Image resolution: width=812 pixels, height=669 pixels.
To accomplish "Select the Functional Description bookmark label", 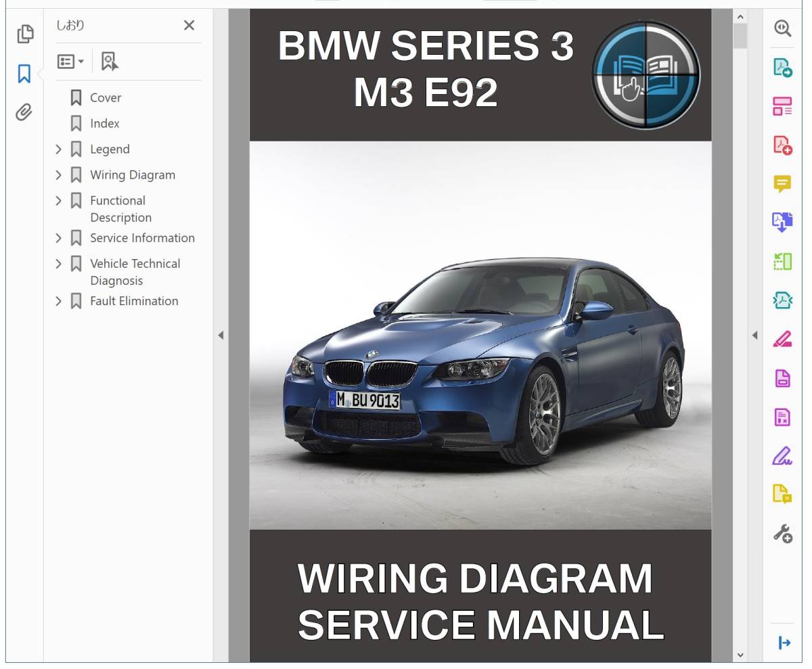I will [121, 209].
